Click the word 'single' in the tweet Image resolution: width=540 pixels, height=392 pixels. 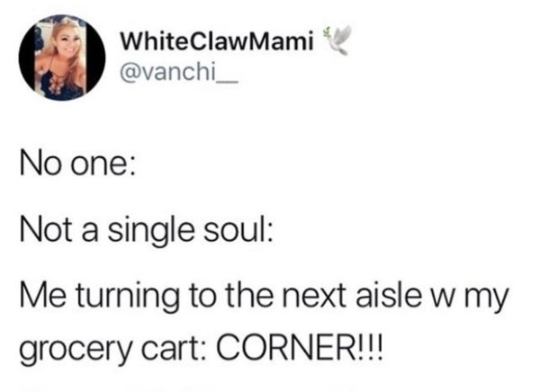[x=151, y=232]
